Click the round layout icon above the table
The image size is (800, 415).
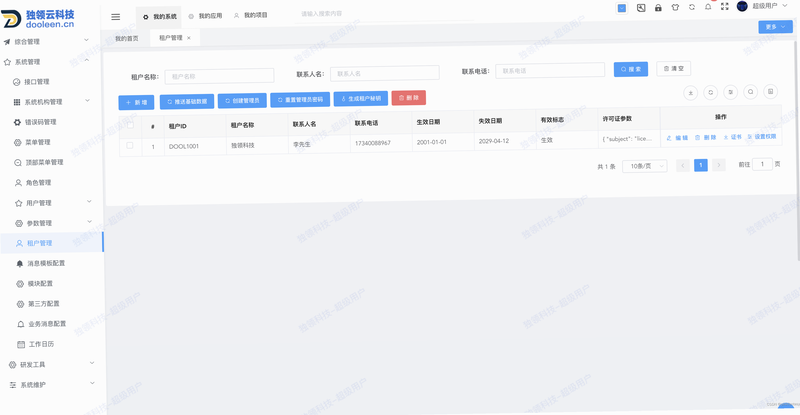coord(770,91)
